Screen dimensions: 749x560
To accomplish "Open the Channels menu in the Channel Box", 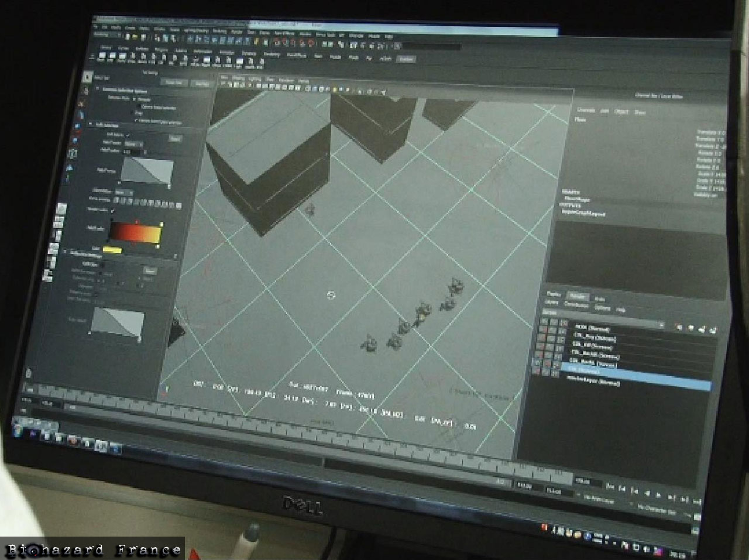I will pyautogui.click(x=586, y=109).
